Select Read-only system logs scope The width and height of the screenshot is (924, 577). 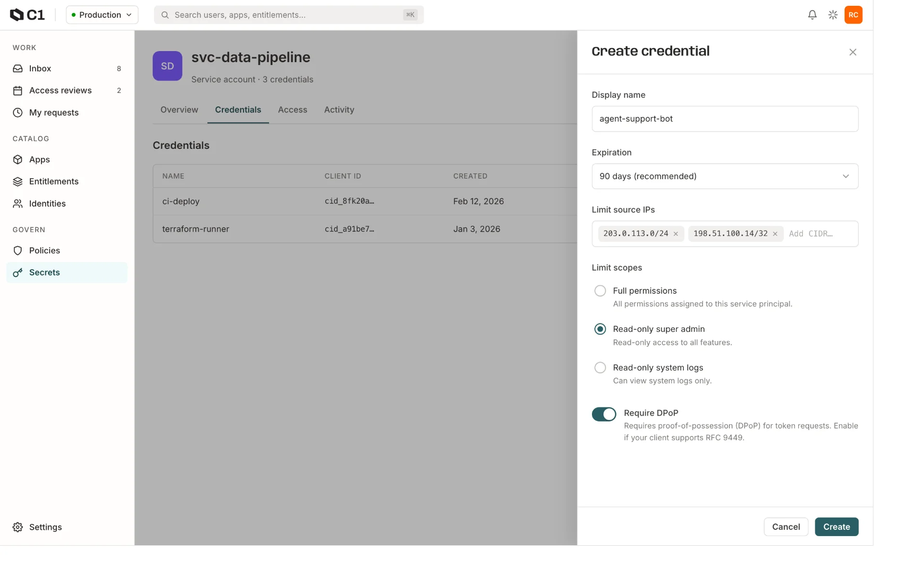pyautogui.click(x=600, y=367)
